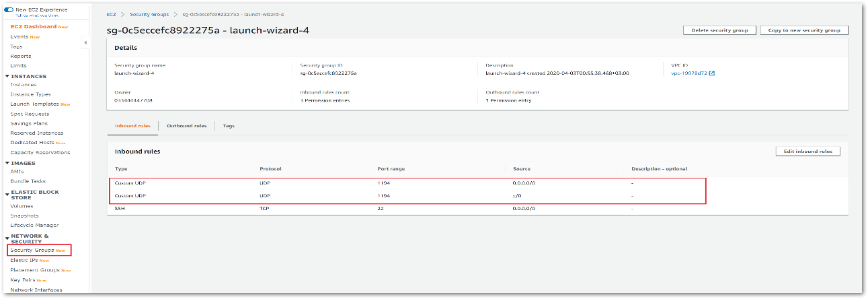868x299 pixels.
Task: Select the port 22 cell
Action: [381, 209]
